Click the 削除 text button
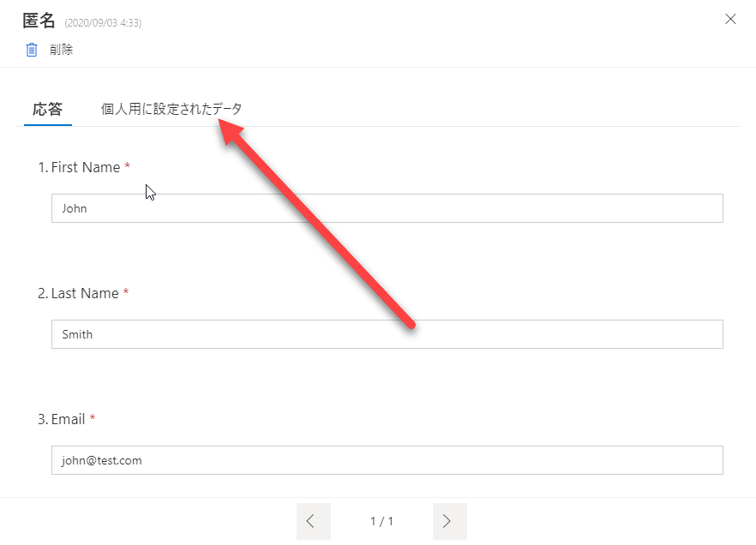756x545 pixels. click(63, 49)
